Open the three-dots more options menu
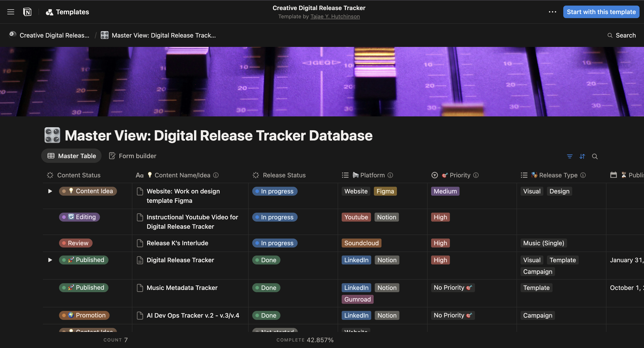Image resolution: width=644 pixels, height=348 pixels. click(x=552, y=12)
